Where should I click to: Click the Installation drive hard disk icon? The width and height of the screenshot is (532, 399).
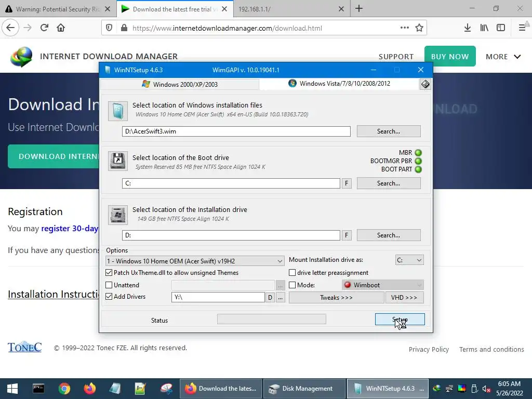[x=118, y=215]
